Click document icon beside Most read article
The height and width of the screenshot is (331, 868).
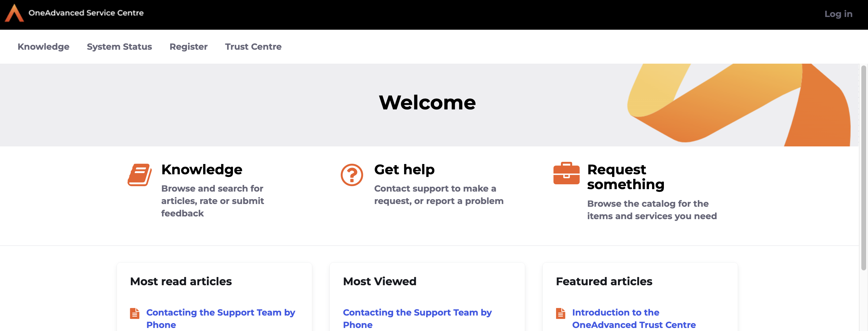coord(134,313)
